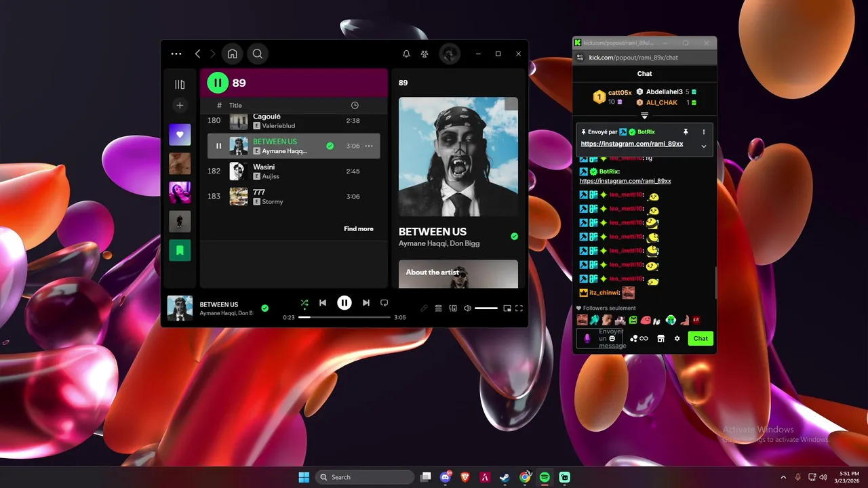Skip to the next track
This screenshot has height=488, width=868.
point(366,303)
